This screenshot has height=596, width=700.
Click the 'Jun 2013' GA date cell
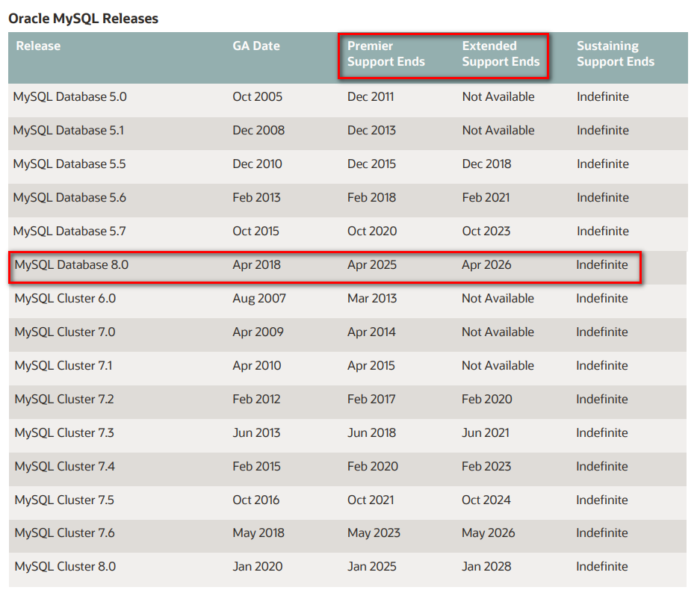pyautogui.click(x=257, y=433)
